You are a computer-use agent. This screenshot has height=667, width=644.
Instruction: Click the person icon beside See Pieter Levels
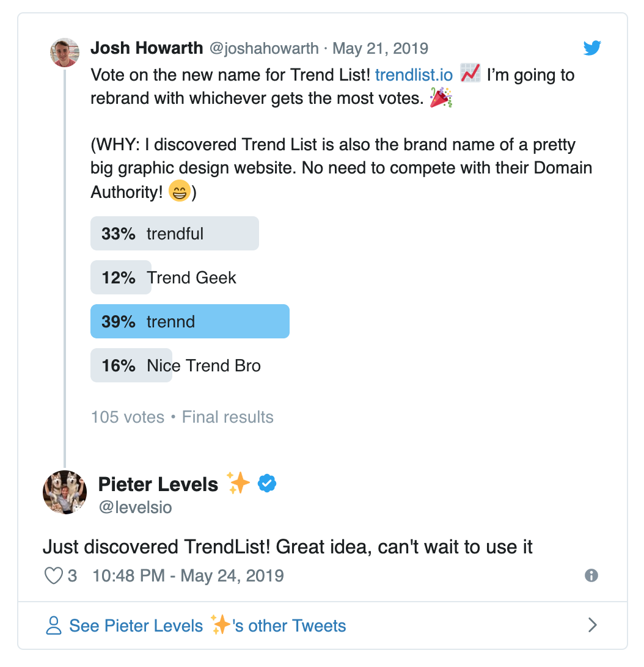pyautogui.click(x=54, y=625)
